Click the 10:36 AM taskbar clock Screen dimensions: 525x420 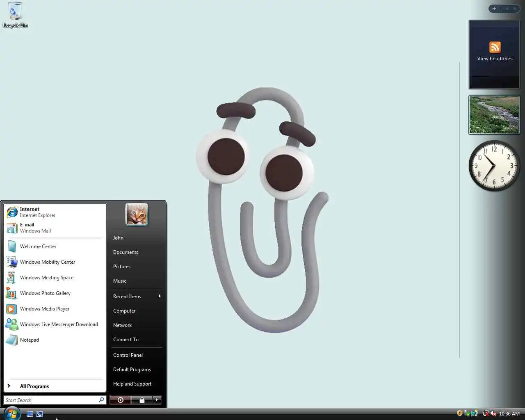point(509,414)
